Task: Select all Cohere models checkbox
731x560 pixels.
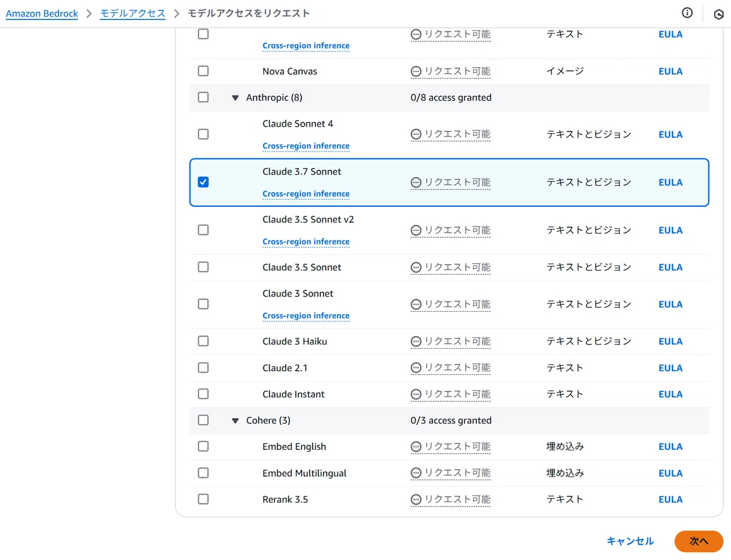Action: tap(203, 420)
